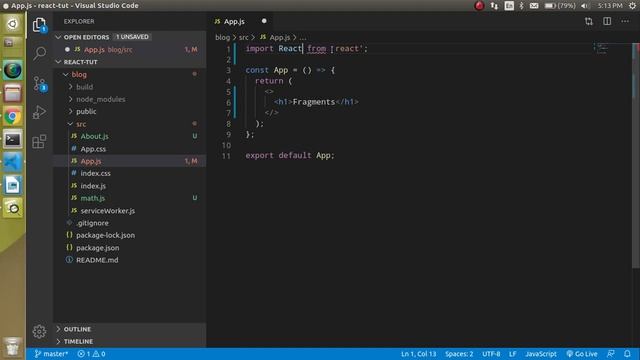Image resolution: width=640 pixels, height=360 pixels.
Task: Click the editor vertical scrollbar
Action: (x=636, y=155)
